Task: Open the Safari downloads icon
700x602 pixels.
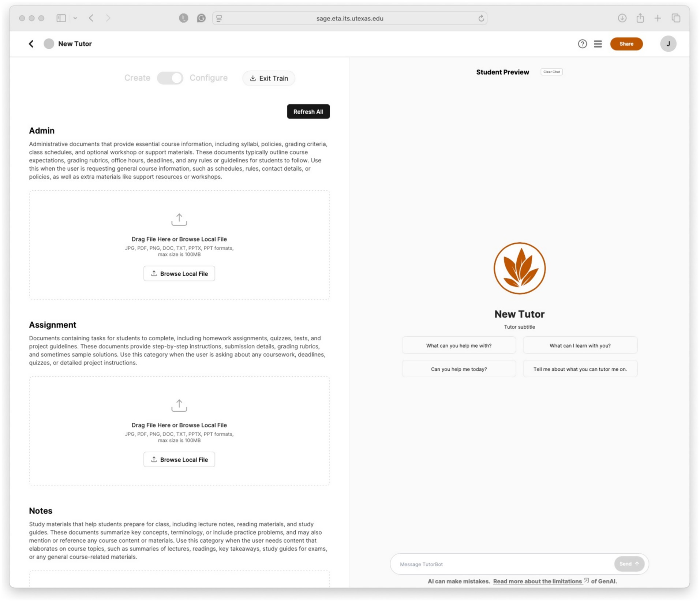Action: pyautogui.click(x=622, y=18)
